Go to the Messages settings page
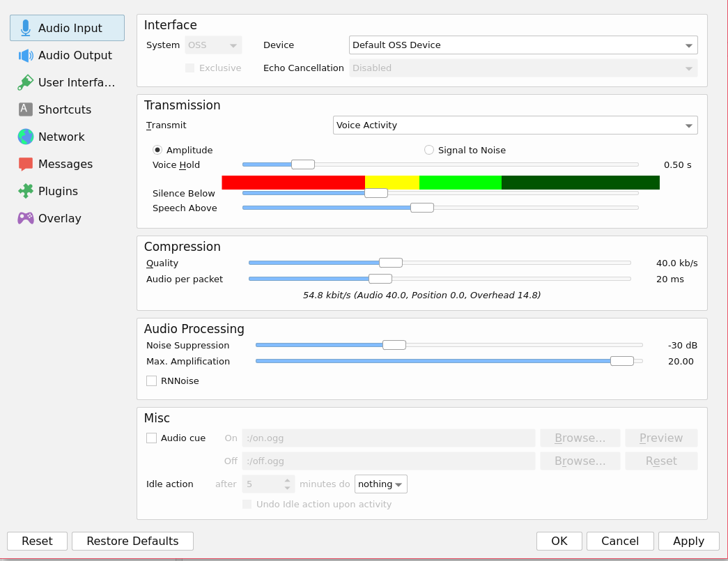Screen dimensions: 728x561 pos(65,164)
